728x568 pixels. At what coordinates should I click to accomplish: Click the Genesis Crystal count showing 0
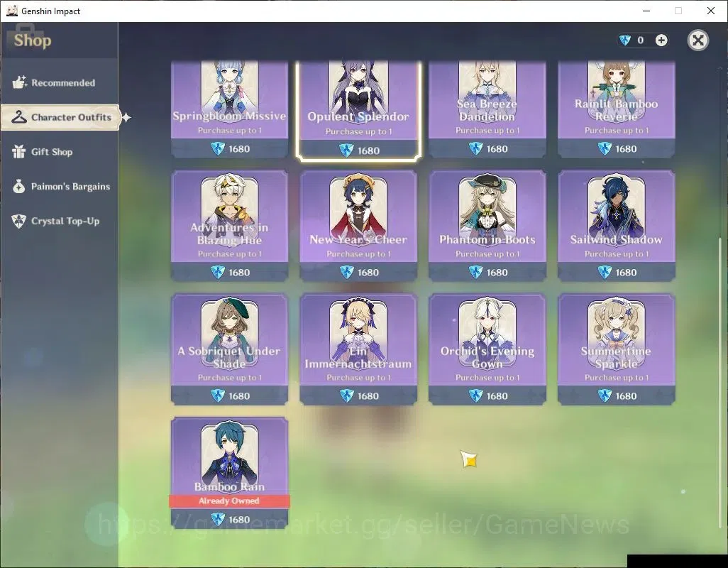pos(640,40)
